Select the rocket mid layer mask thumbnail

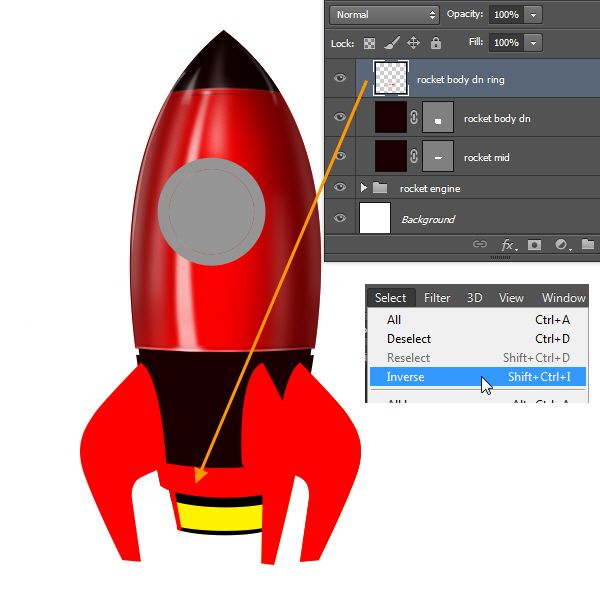438,156
